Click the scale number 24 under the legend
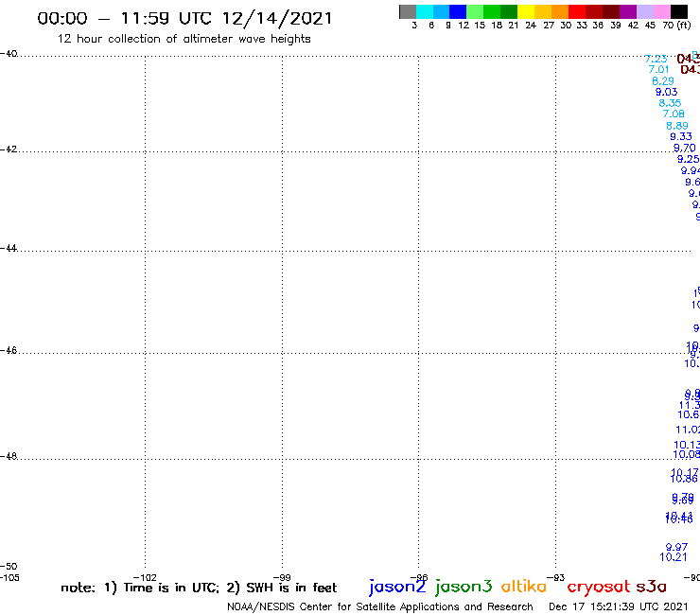The width and height of the screenshot is (700, 615). pos(531,26)
